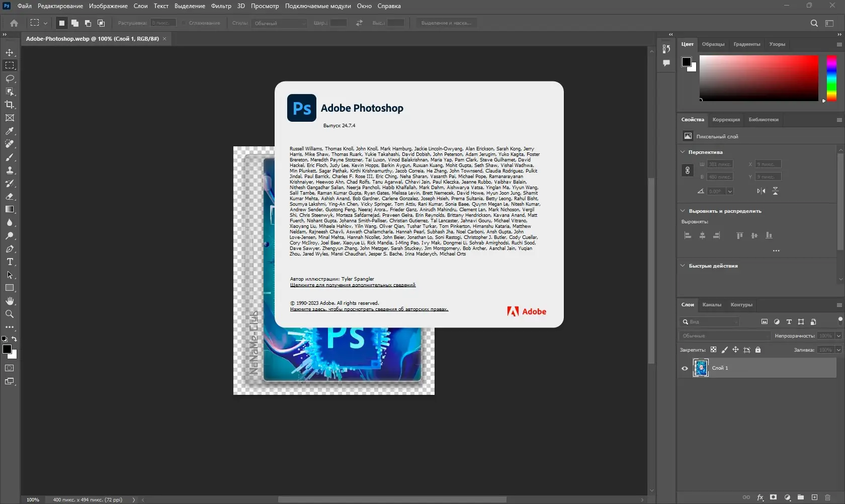Screen dimensions: 845x504
Task: Close the Adobe-Photoshop.webp document tab
Action: [164, 39]
